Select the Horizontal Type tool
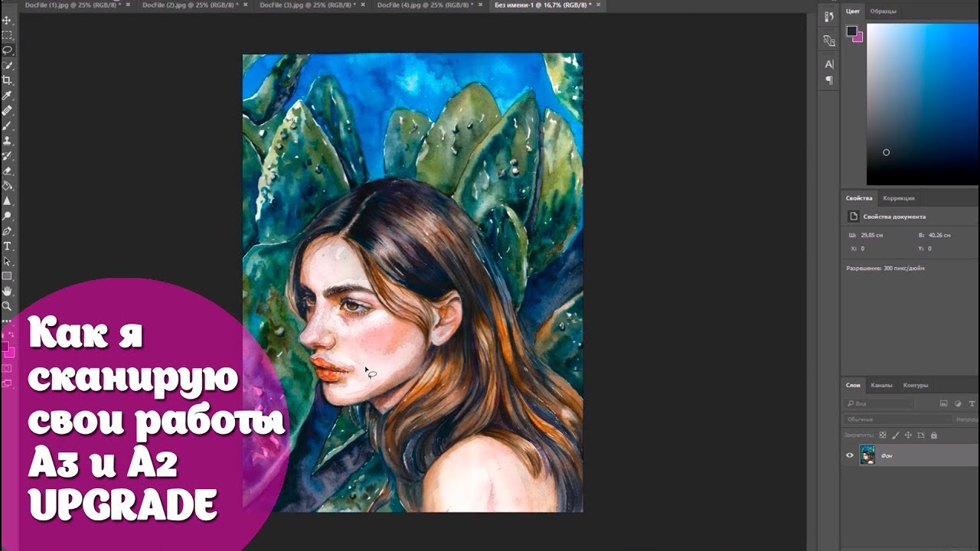 (7, 246)
